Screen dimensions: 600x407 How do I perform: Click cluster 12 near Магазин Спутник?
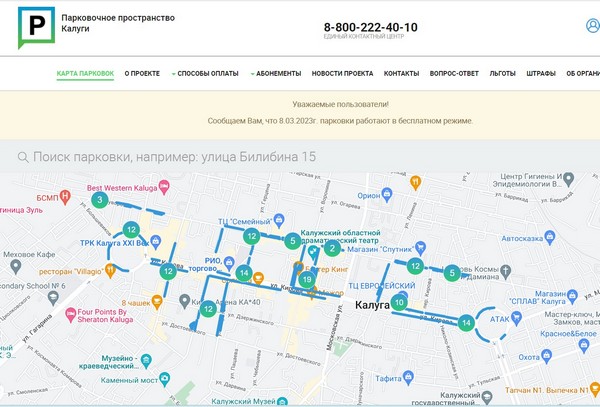(415, 266)
